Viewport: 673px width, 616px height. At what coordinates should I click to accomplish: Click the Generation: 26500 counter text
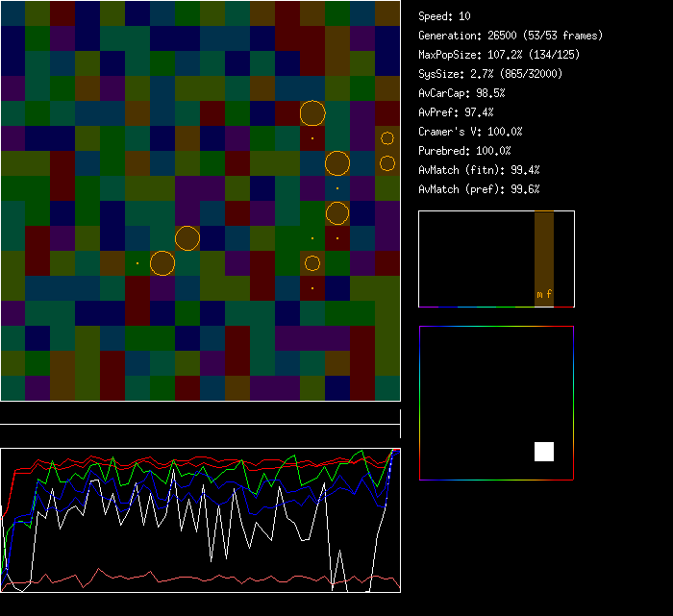click(511, 36)
